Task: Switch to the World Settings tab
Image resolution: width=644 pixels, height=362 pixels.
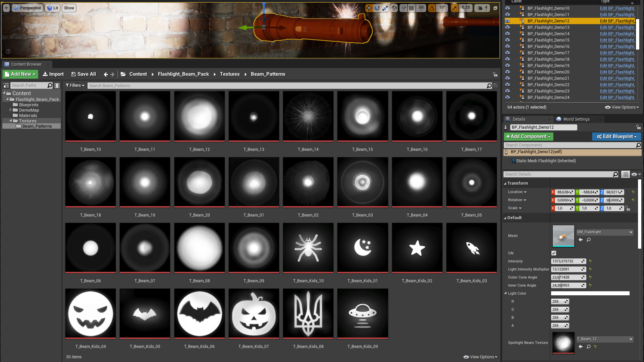Action: coord(576,119)
